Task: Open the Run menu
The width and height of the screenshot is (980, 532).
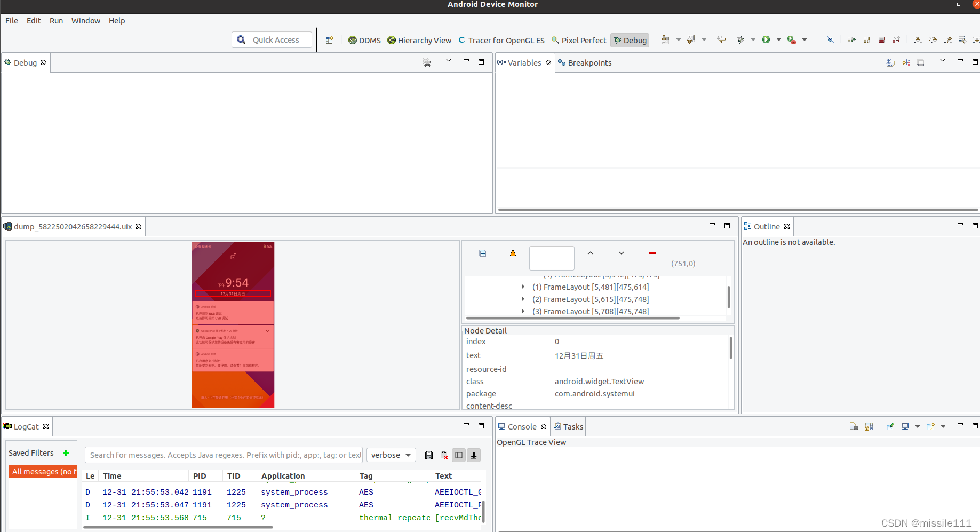Action: [56, 21]
